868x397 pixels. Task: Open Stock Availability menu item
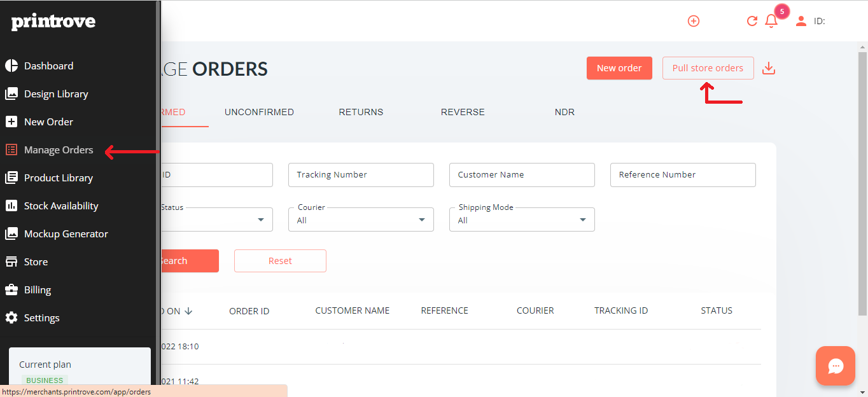[61, 205]
